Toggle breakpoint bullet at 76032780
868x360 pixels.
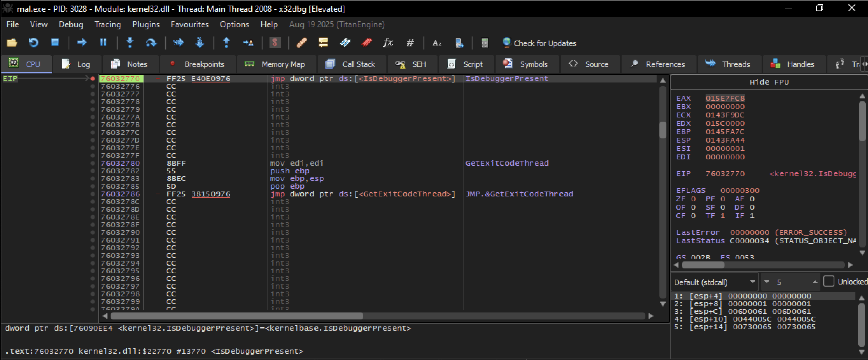click(93, 163)
